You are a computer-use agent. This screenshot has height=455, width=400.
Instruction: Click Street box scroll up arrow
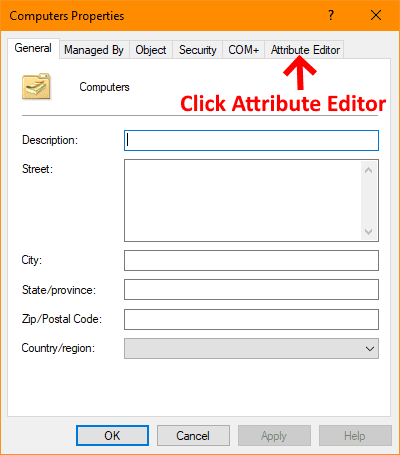(x=369, y=170)
